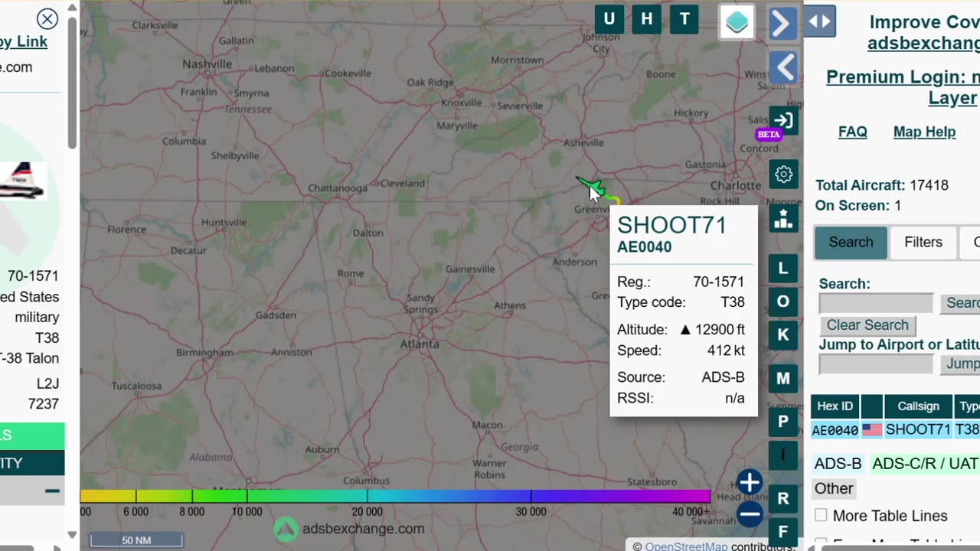Click the Hex ID column header
This screenshot has height=551, width=980.
coord(835,406)
